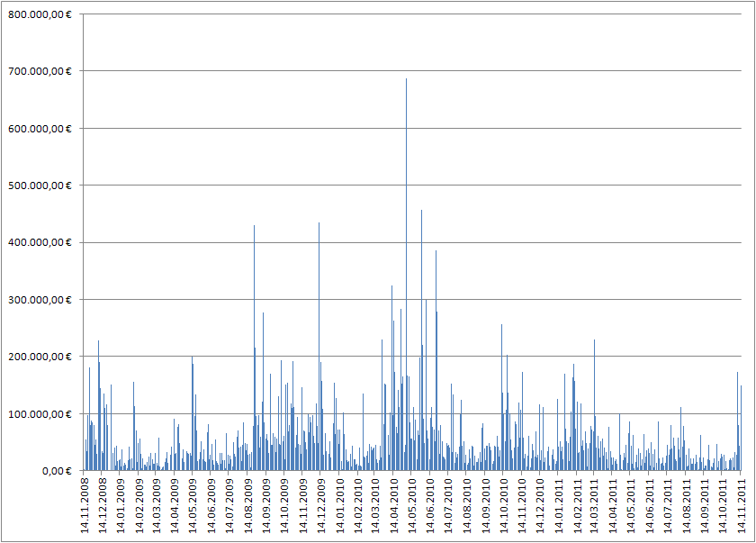Click the 14.02.2010 date label
The image size is (756, 543).
point(358,505)
